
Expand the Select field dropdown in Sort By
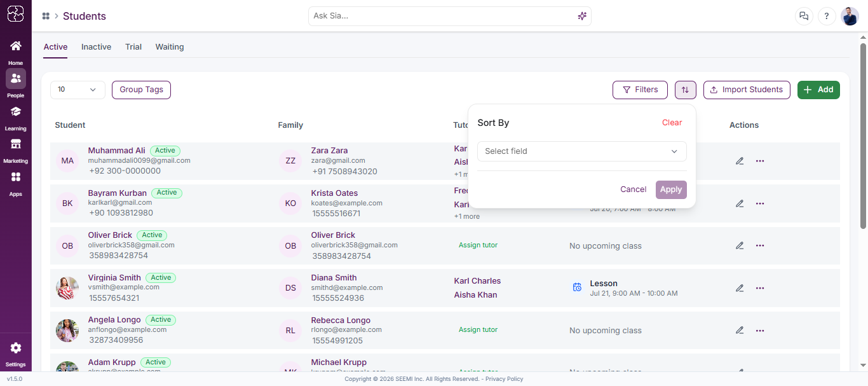582,151
